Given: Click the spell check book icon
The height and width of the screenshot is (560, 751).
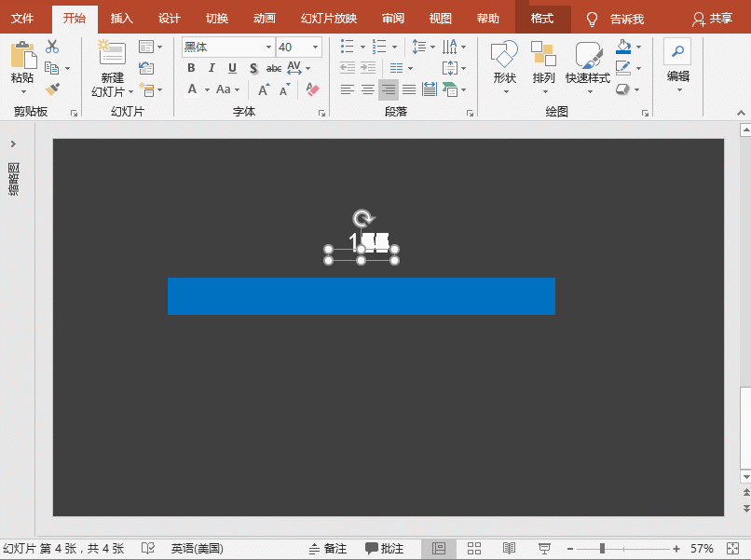Looking at the screenshot, I should coord(148,548).
